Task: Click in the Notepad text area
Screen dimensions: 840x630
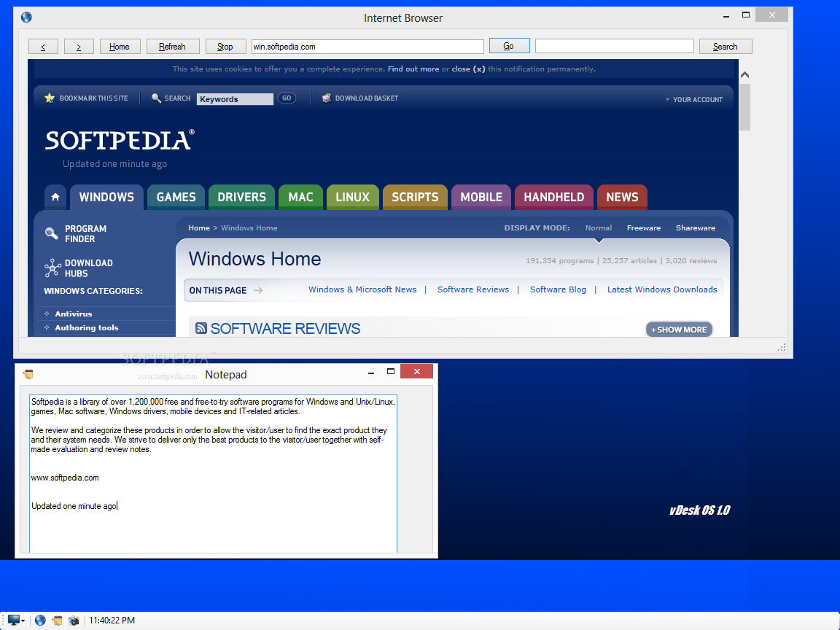Action: [x=213, y=473]
